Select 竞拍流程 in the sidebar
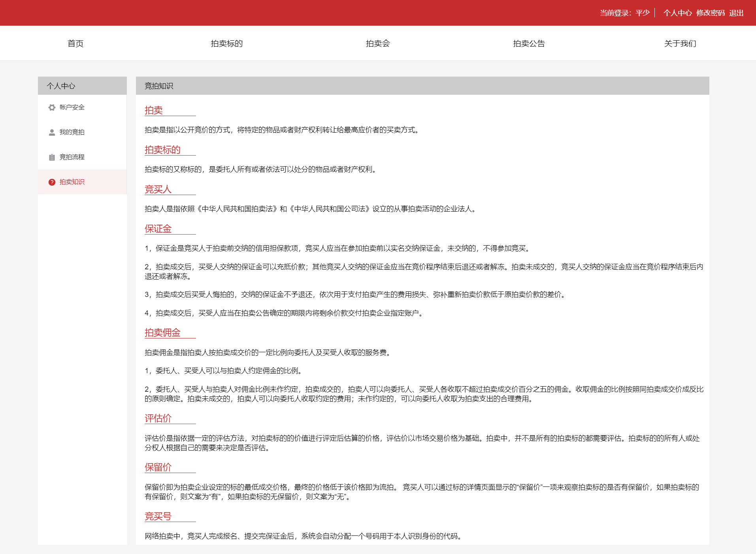The height and width of the screenshot is (554, 756). tap(82, 157)
